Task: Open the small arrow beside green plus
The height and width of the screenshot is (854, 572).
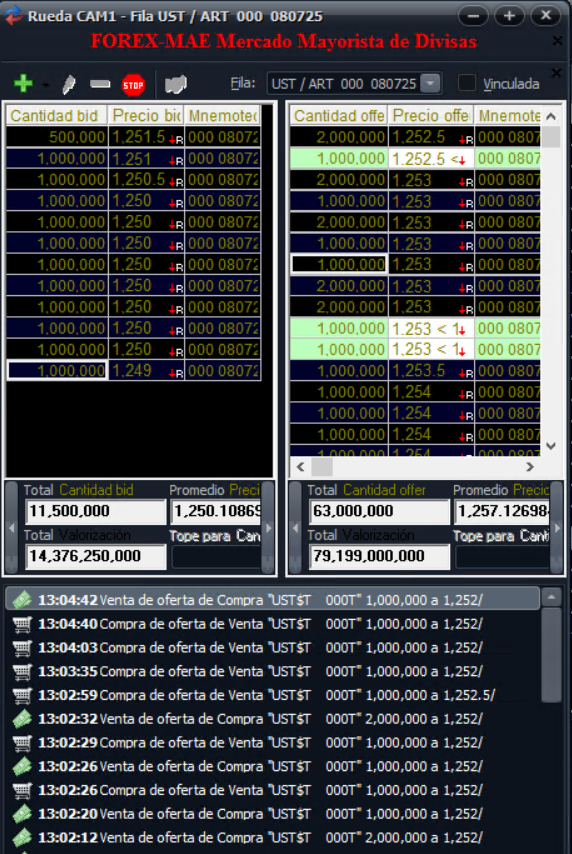Action: tap(45, 85)
